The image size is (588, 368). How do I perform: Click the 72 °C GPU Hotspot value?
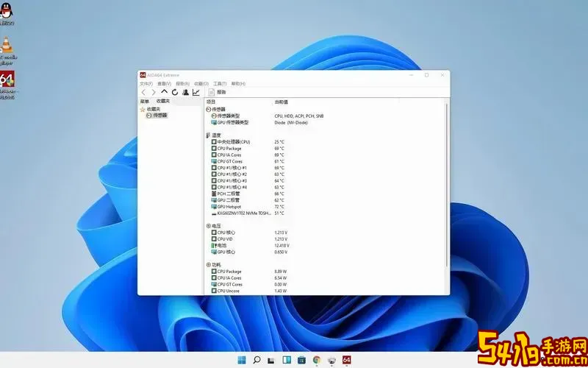[x=279, y=207]
